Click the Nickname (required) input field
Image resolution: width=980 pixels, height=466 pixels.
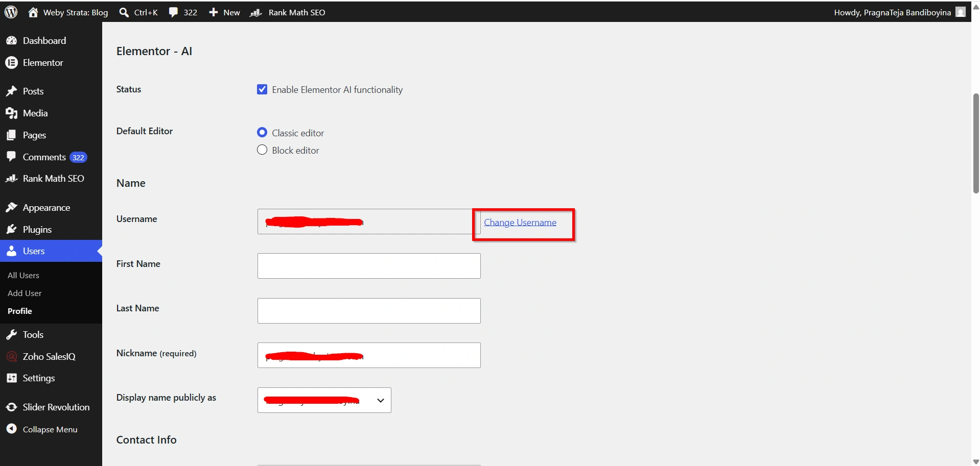369,355
